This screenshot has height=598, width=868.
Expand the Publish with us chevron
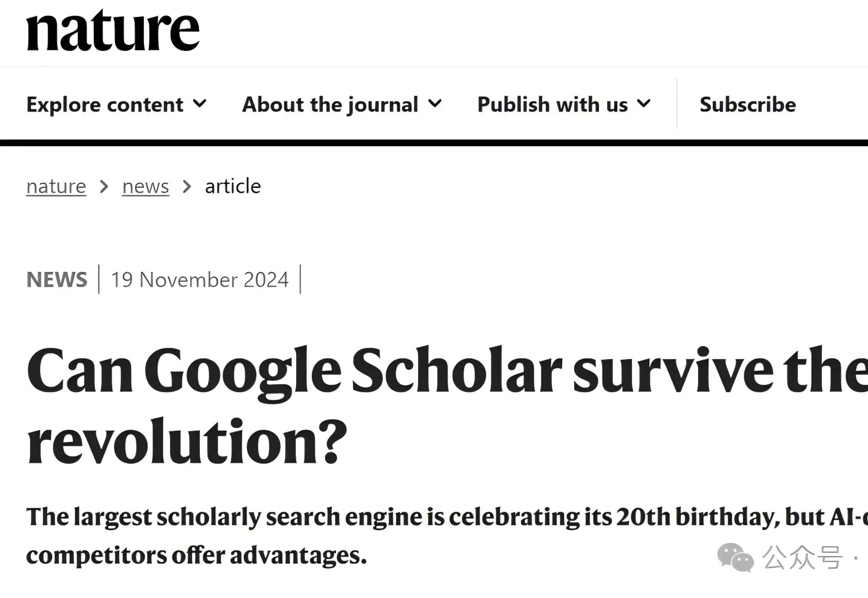point(644,104)
